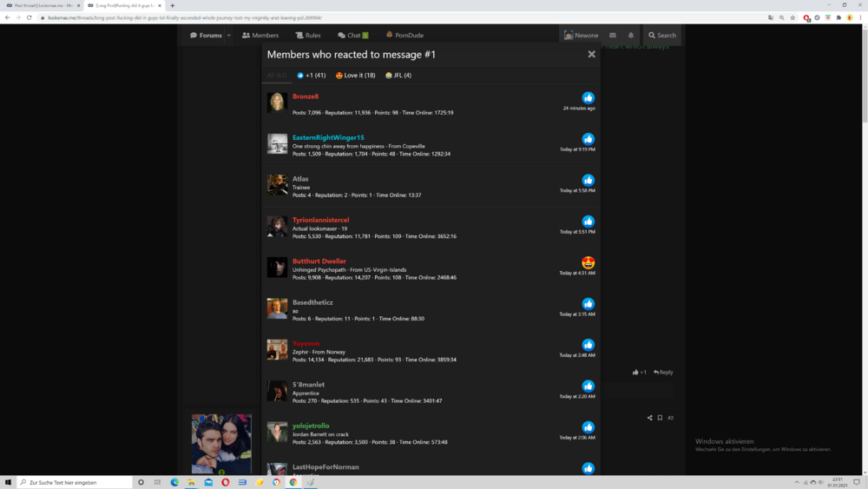
Task: Click Butthurt Dweller's avatar image
Action: point(278,267)
